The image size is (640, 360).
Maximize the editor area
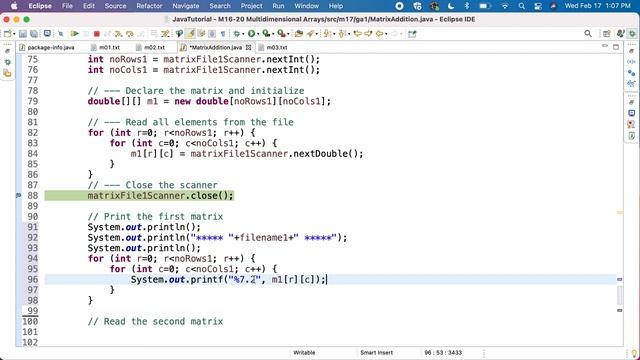[x=616, y=47]
